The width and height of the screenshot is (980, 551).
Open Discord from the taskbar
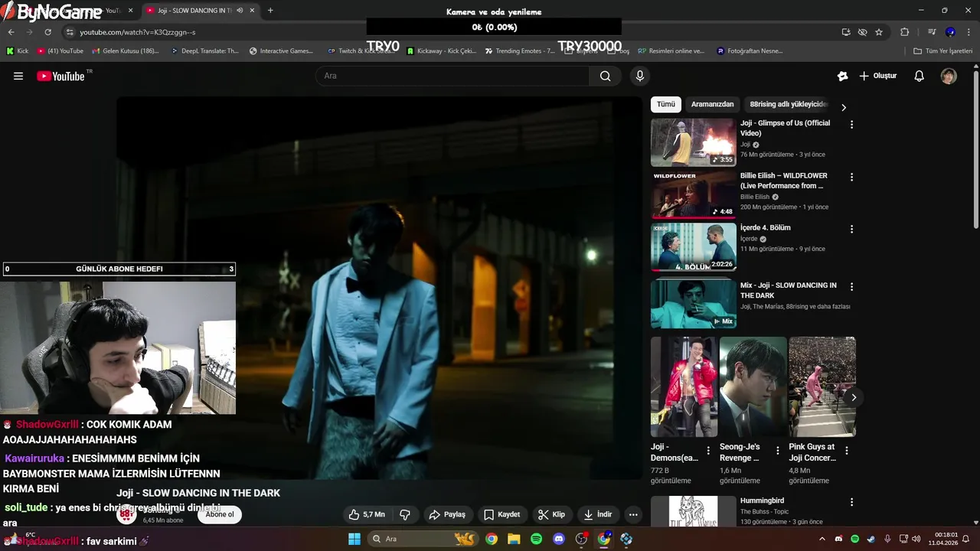point(558,539)
